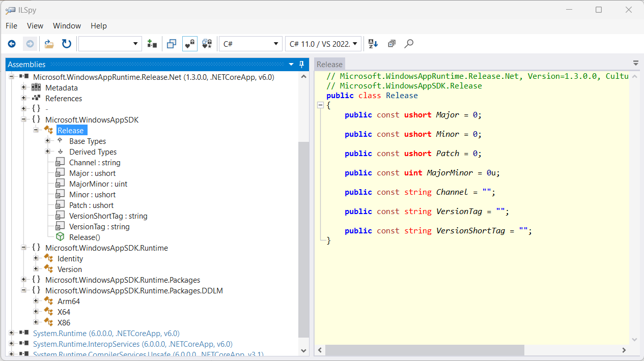644x361 pixels.
Task: Click the navigate back arrow icon
Action: point(12,44)
